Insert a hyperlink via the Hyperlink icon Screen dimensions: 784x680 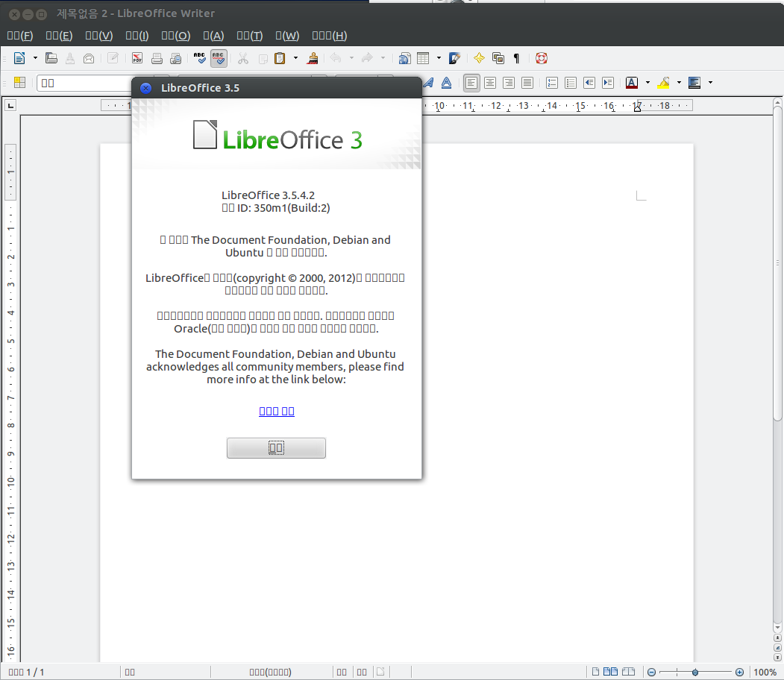[404, 58]
